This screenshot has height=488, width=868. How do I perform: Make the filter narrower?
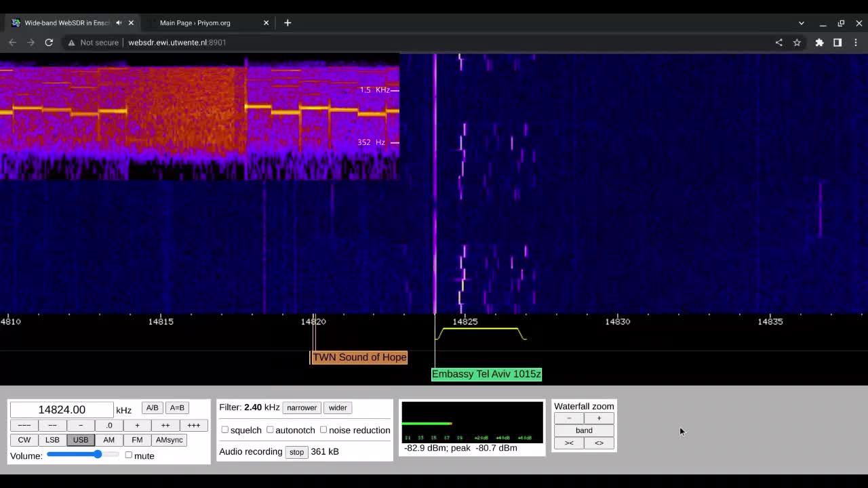click(x=302, y=407)
